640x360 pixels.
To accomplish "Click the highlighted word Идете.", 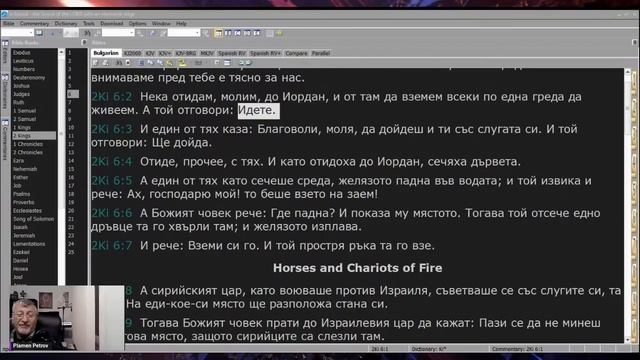I will click(258, 110).
